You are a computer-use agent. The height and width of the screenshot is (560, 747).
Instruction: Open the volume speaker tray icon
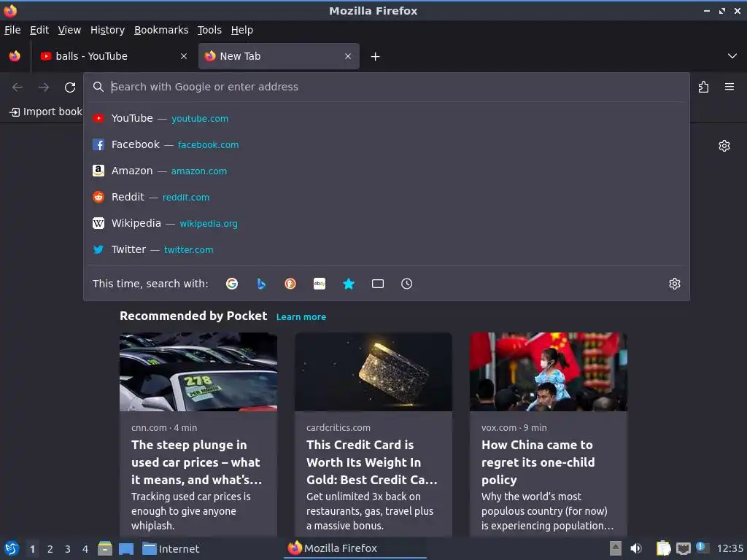pyautogui.click(x=636, y=548)
